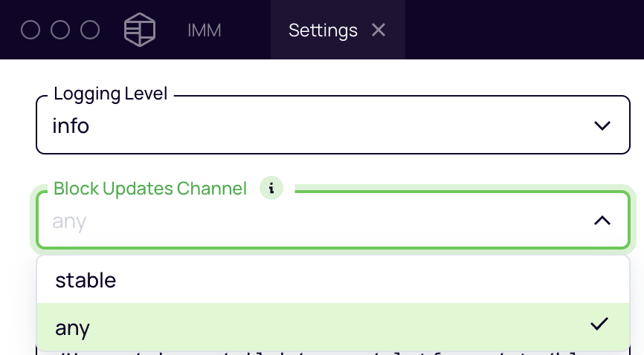The height and width of the screenshot is (355, 644).
Task: Close the Settings tab with its X
Action: coord(379,30)
